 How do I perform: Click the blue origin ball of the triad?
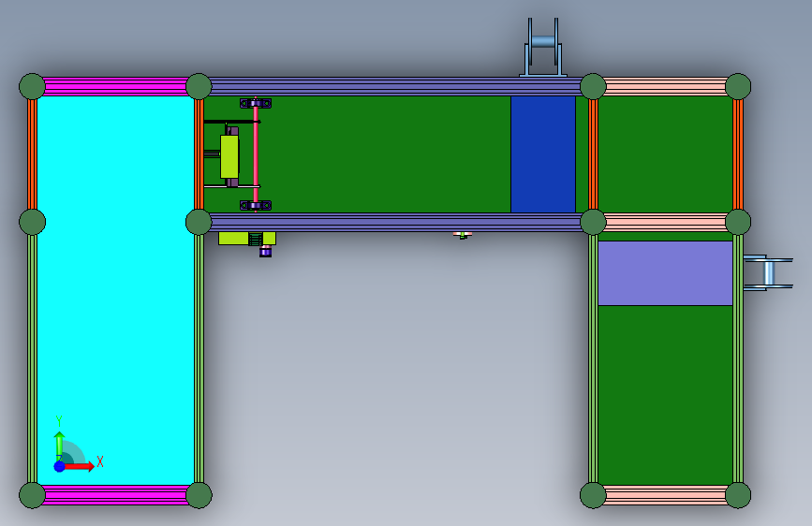point(60,466)
